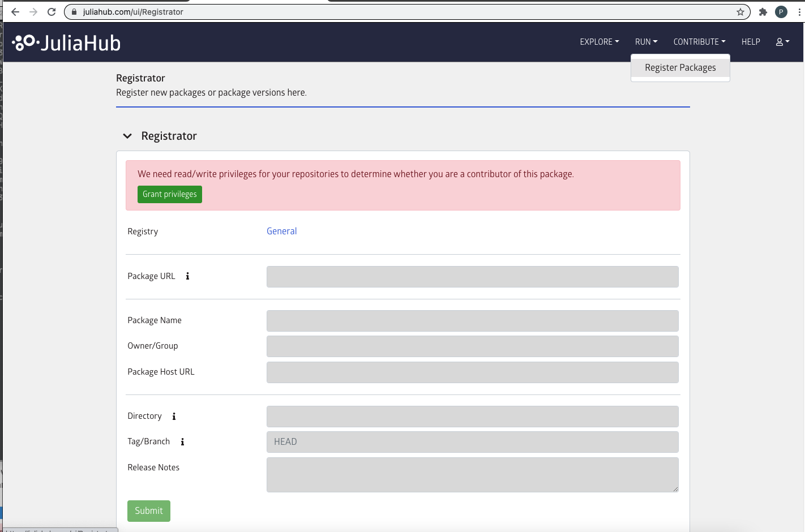Open the HELP menu item
Viewport: 805px width, 532px height.
(x=751, y=42)
